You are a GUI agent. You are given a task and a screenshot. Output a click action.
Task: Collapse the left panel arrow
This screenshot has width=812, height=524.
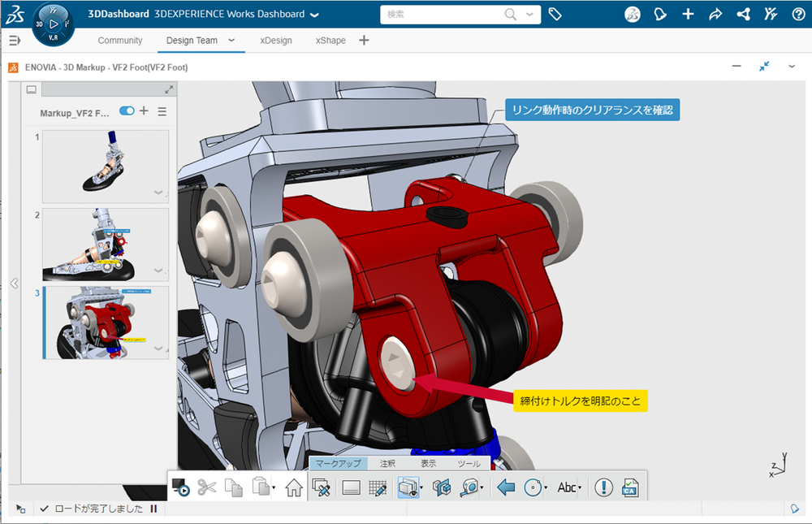click(15, 284)
